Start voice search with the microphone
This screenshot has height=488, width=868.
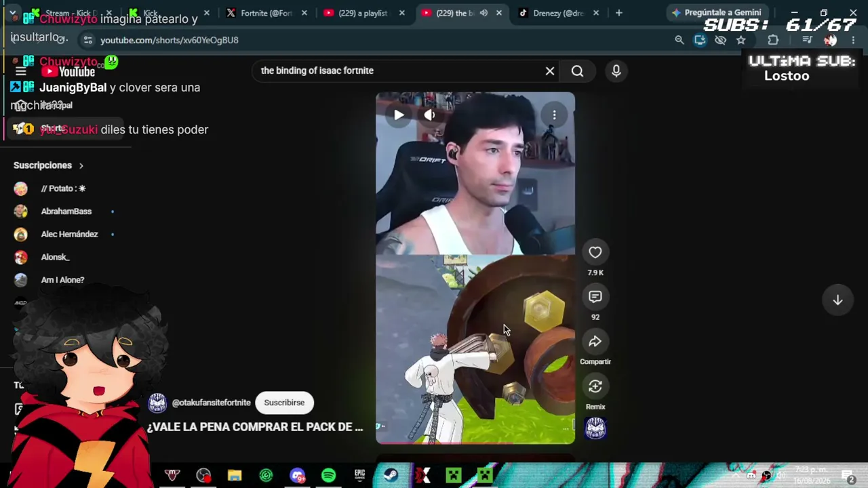tap(616, 70)
